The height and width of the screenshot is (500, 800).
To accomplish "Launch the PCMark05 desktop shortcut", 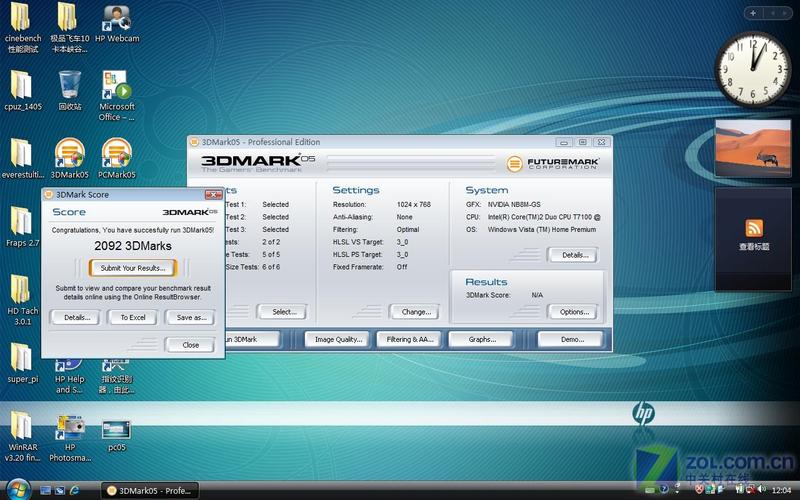I will tap(117, 158).
